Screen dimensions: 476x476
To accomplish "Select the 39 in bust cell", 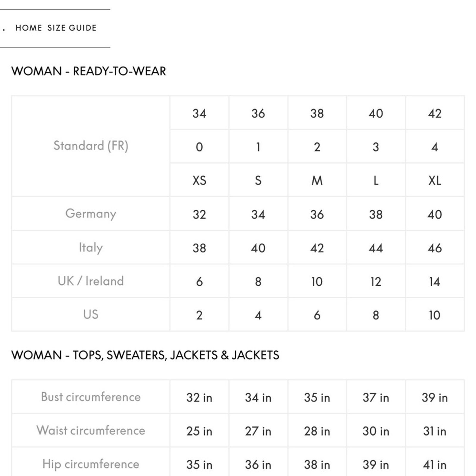I will (x=435, y=397).
